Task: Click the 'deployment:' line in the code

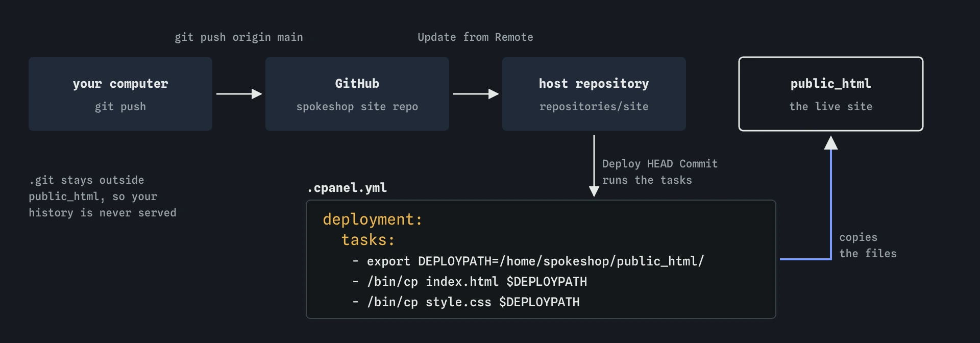Action: (373, 219)
